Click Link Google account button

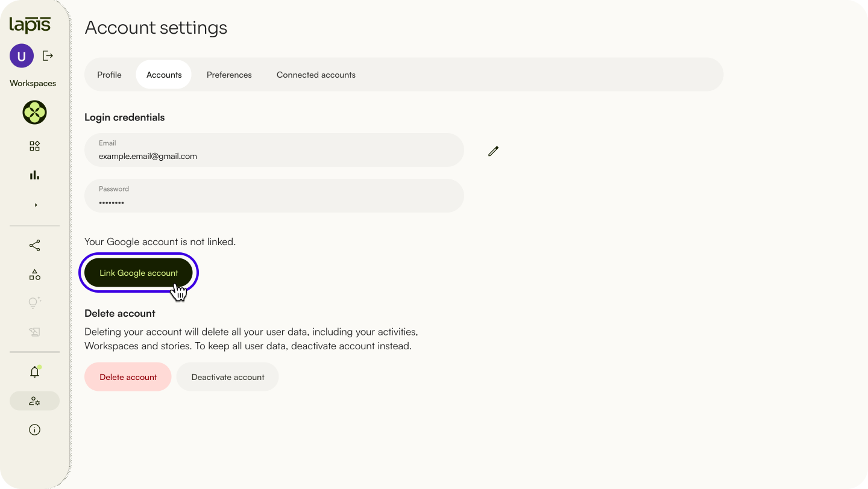click(x=139, y=273)
